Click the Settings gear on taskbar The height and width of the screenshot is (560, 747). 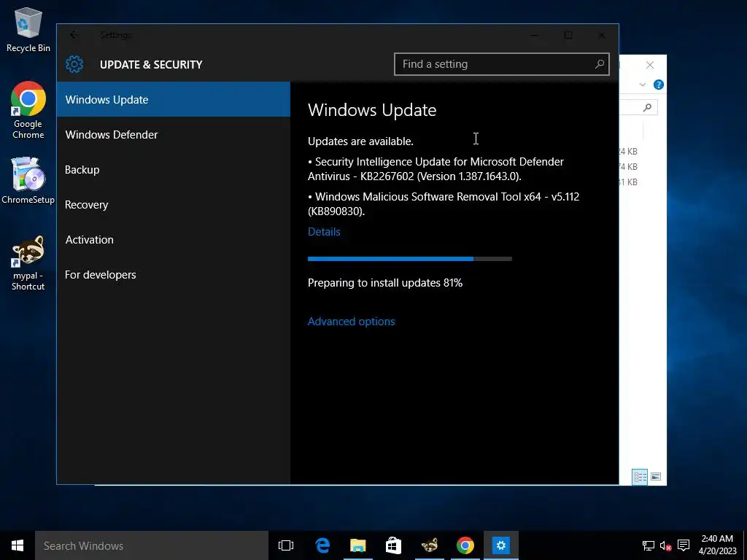(500, 545)
